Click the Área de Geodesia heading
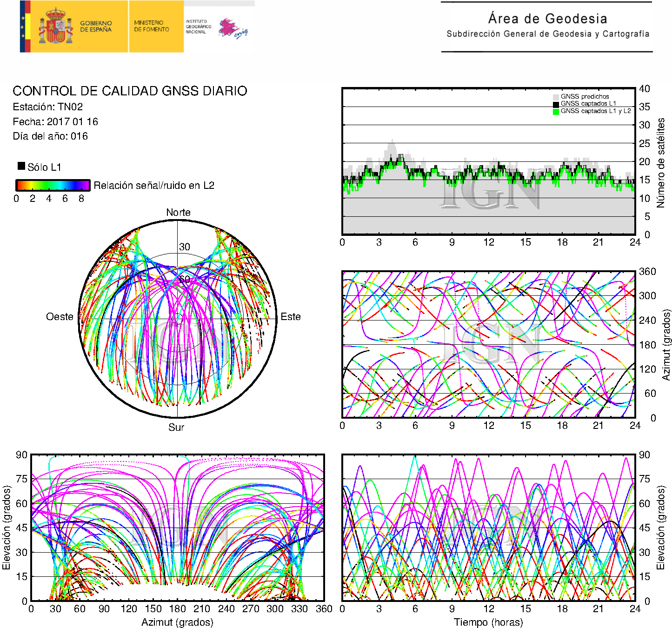This screenshot has width=672, height=628. [x=547, y=19]
